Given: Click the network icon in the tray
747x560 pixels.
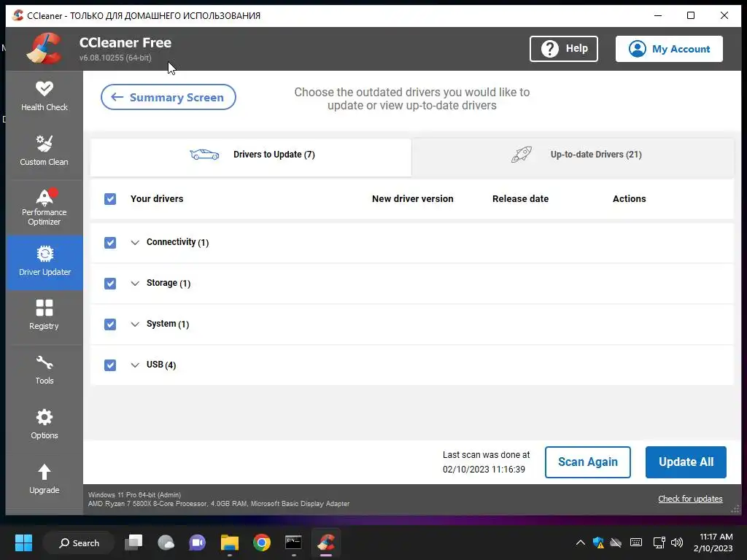Looking at the screenshot, I should coord(659,542).
